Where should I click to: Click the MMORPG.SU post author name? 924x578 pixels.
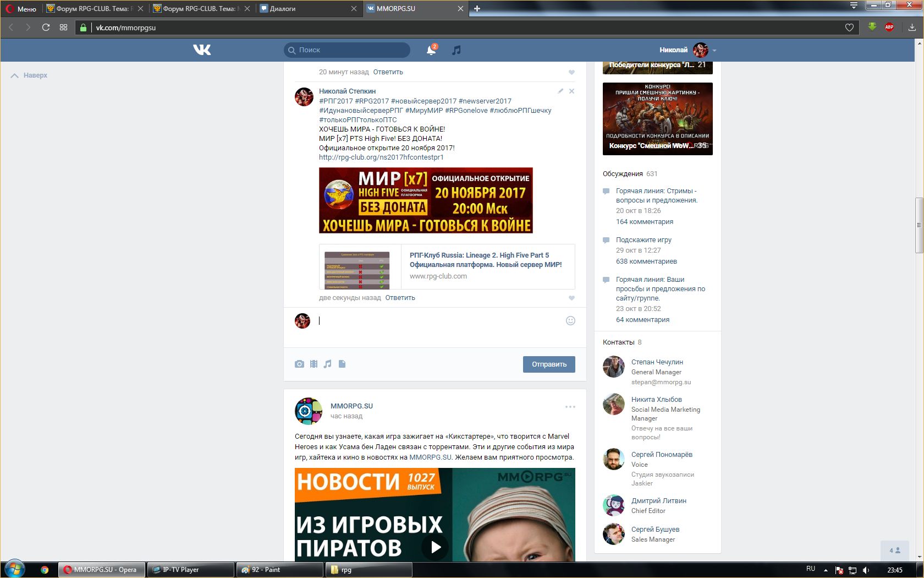click(351, 406)
